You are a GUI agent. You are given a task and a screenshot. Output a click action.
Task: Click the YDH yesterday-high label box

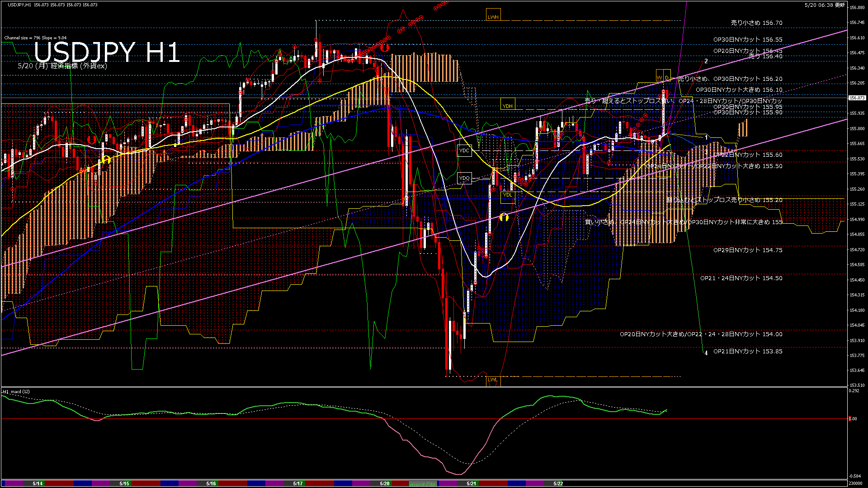(x=508, y=104)
